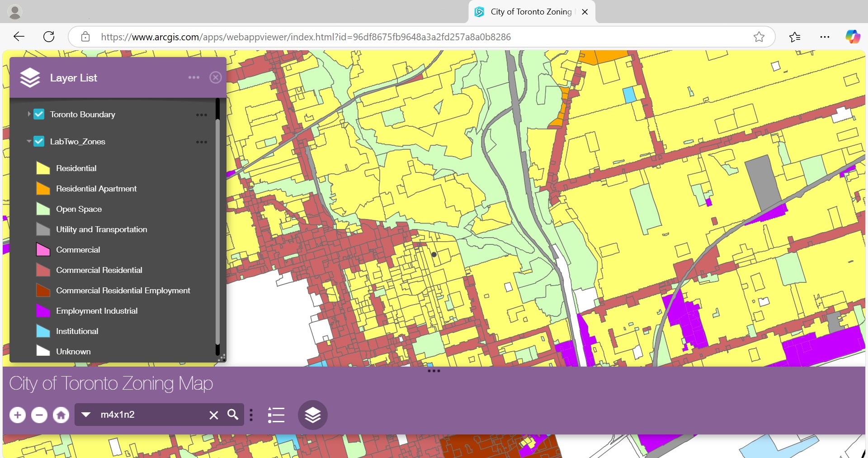
Task: Click the Commercial Residential red swatch
Action: pyautogui.click(x=43, y=270)
